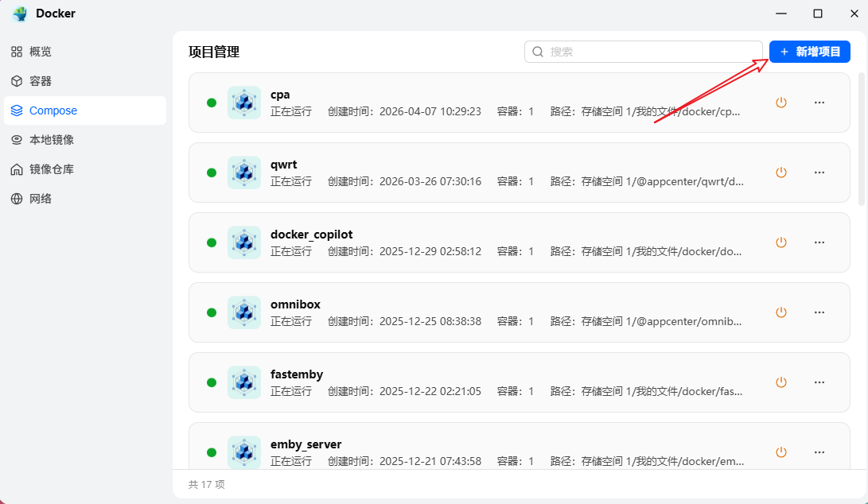Click the qwrt project name
Image resolution: width=868 pixels, height=504 pixels.
283,165
